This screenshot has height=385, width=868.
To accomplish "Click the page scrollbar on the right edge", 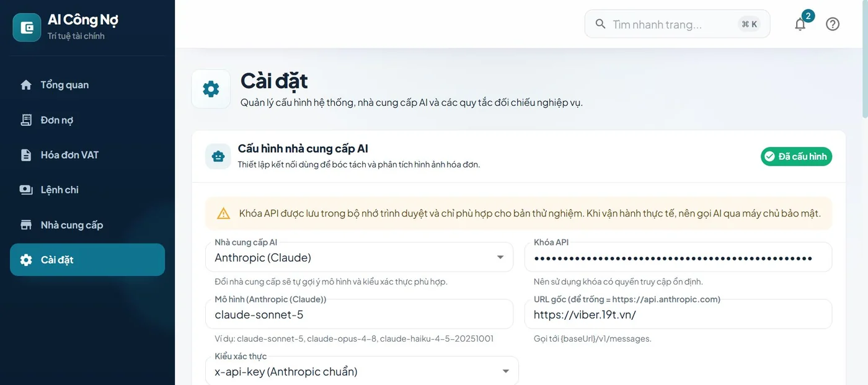I will point(865,59).
